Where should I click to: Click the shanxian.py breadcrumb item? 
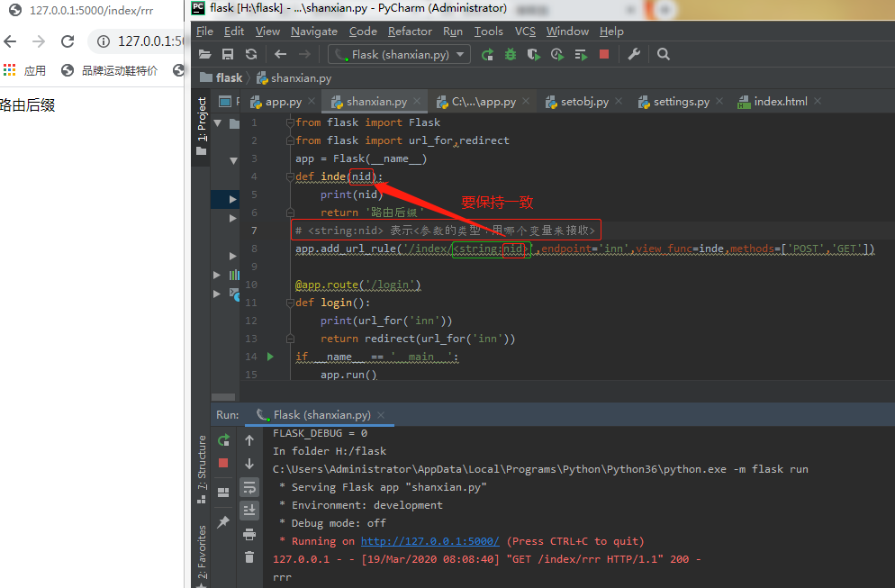click(294, 78)
